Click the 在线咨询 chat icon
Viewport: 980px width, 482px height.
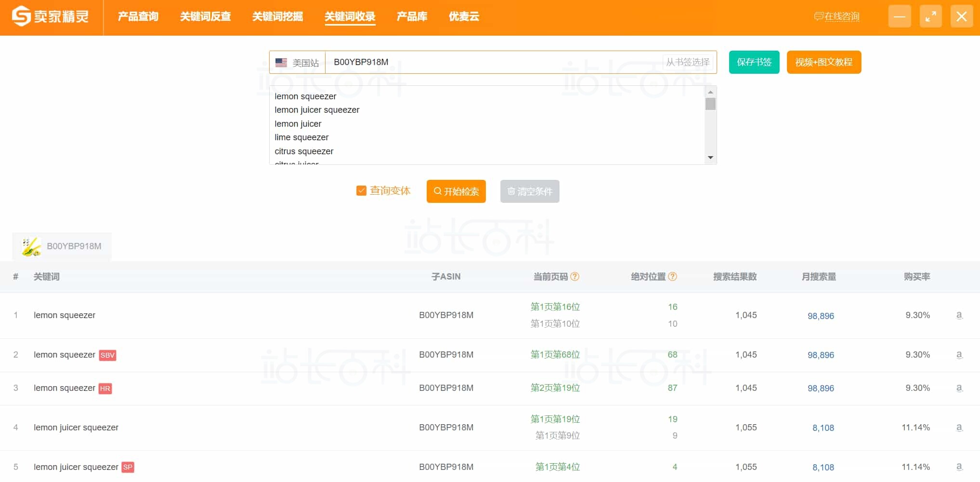click(818, 17)
